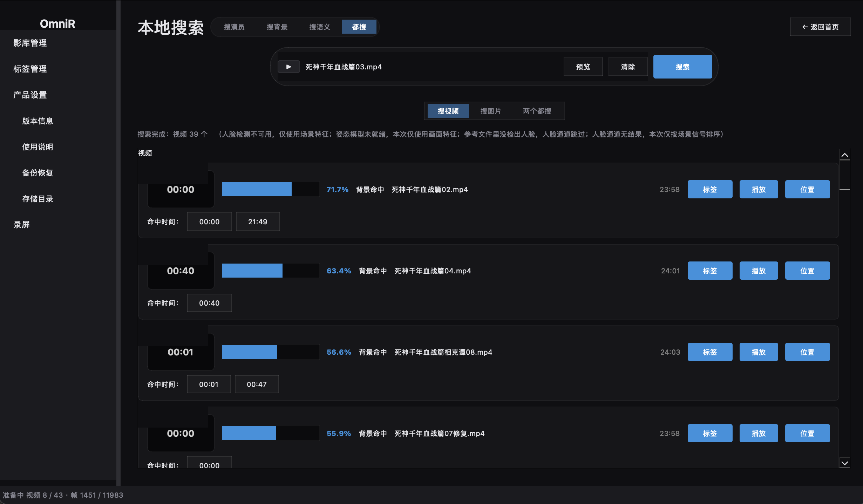Viewport: 863px width, 504px height.
Task: Click the 返回首页 button
Action: coord(820,27)
